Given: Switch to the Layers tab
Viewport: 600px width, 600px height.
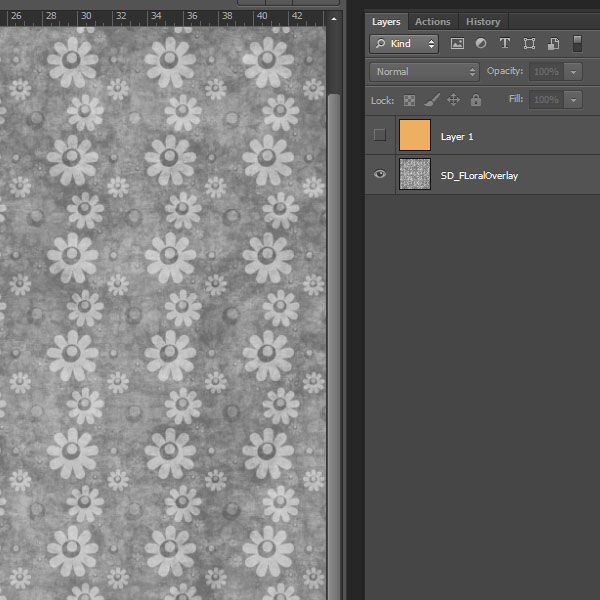Looking at the screenshot, I should tap(386, 22).
